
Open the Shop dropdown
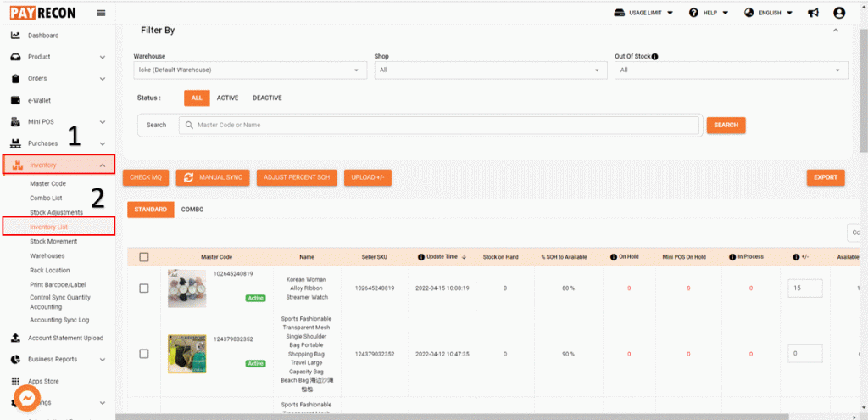coord(491,70)
